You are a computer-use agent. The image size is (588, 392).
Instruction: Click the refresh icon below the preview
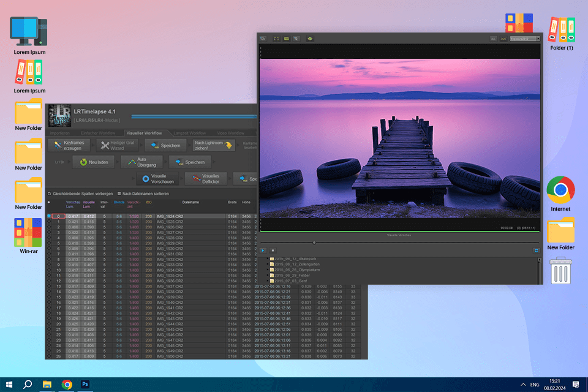[537, 250]
